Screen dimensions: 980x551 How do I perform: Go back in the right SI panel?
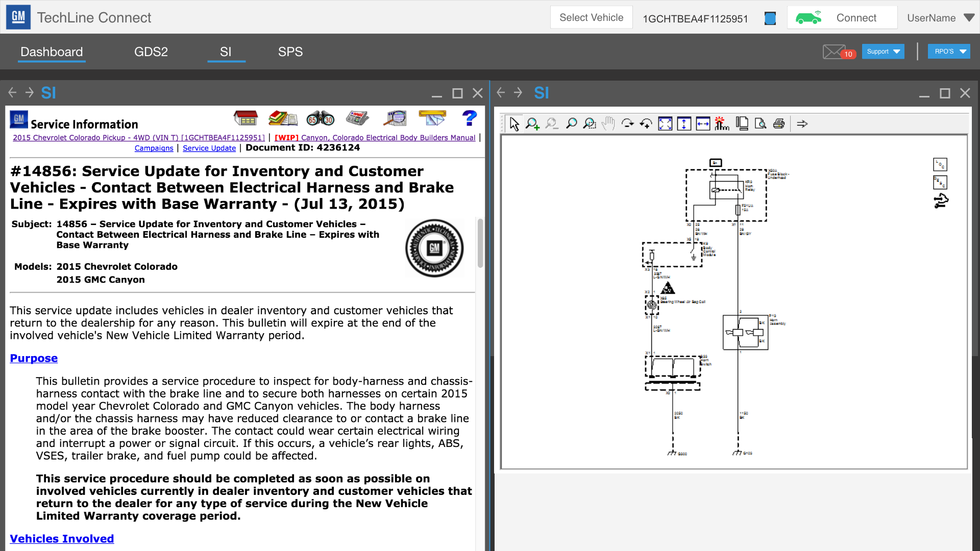pos(501,93)
